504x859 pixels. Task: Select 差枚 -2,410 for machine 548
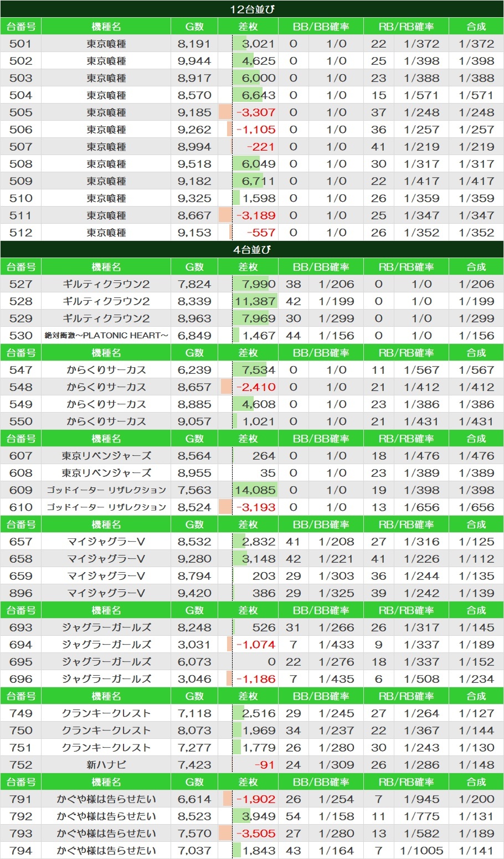pyautogui.click(x=256, y=387)
